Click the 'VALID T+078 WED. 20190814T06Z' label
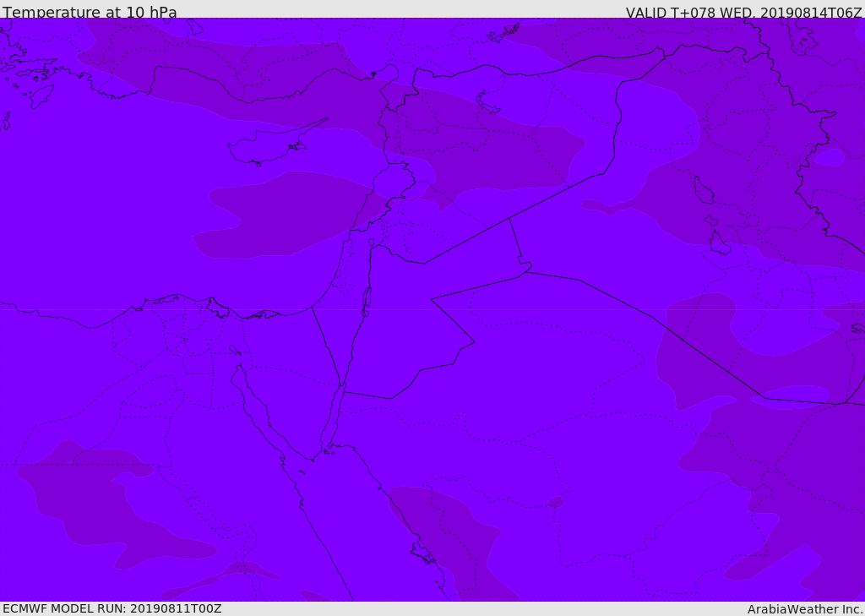Viewport: 865px width, 616px height. tap(743, 12)
